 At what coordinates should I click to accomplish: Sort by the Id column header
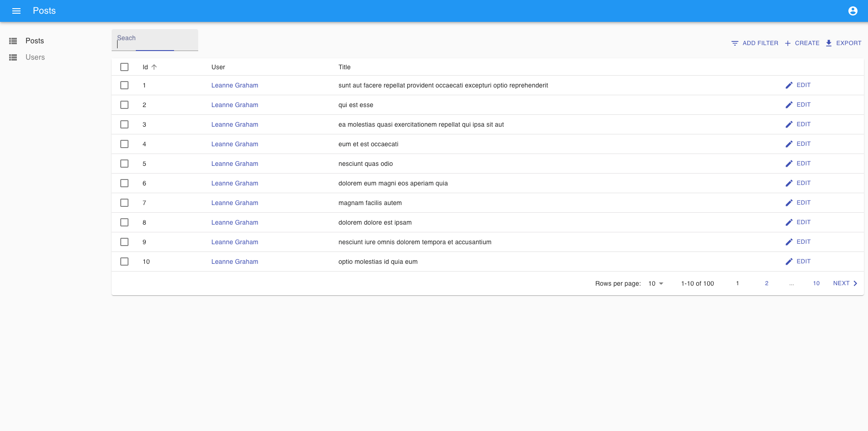(145, 67)
